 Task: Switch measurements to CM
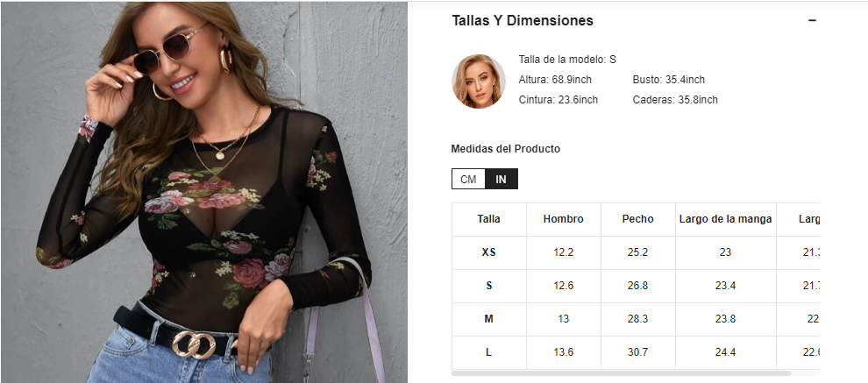(x=468, y=179)
